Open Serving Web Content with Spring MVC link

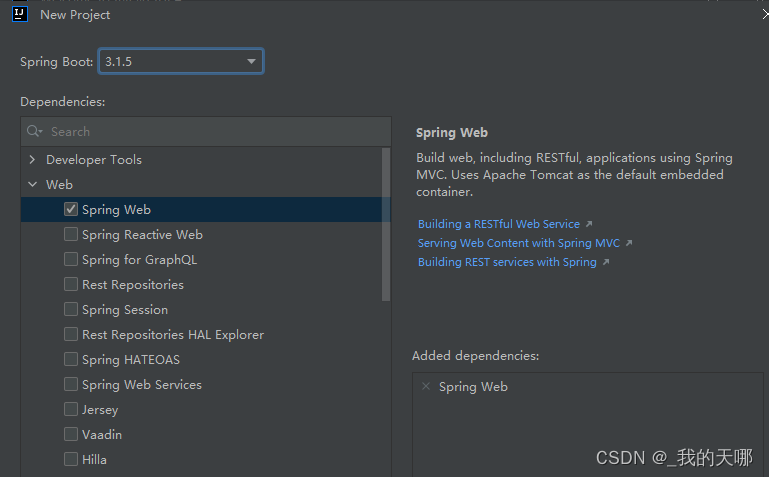pos(518,243)
